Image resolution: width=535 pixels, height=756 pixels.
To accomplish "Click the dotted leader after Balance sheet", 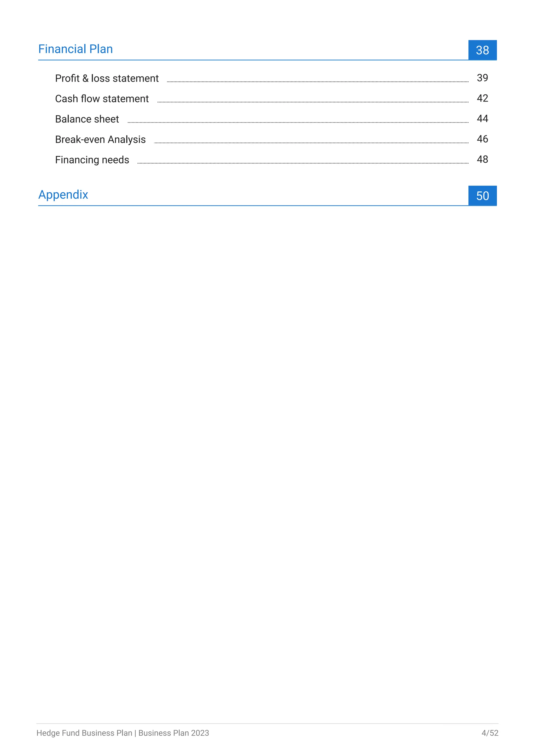I will coord(298,122).
